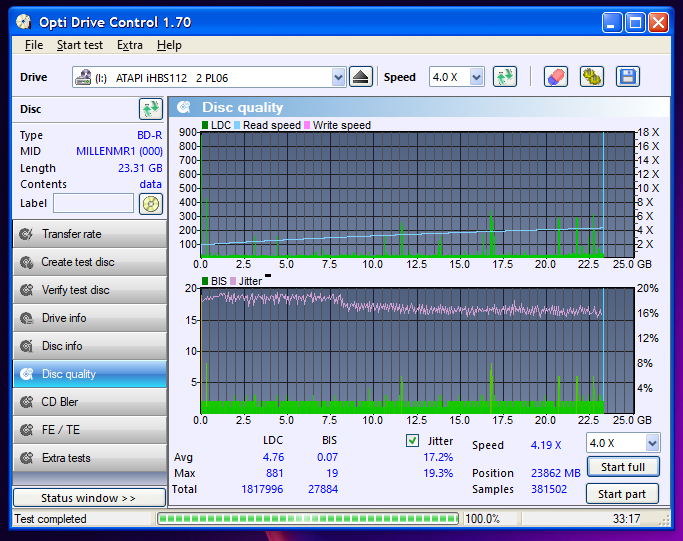Open the Start test menu
Screen dimensions: 683x541
click(80, 45)
